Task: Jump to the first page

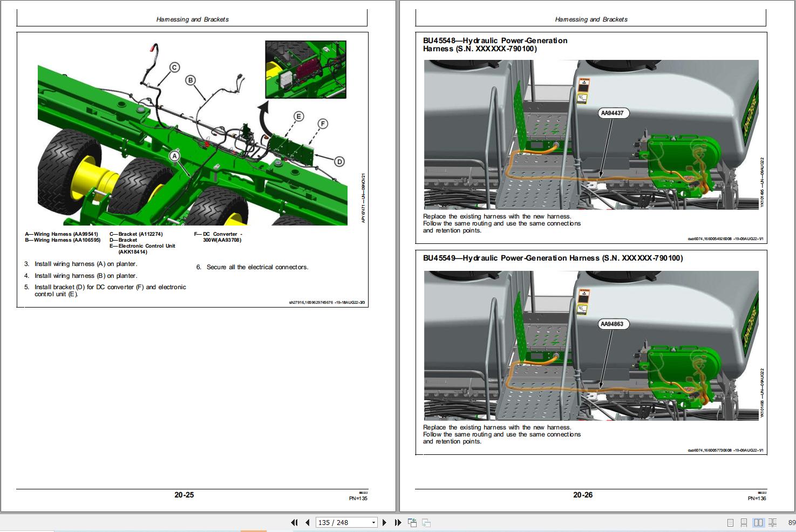Action: 295,522
